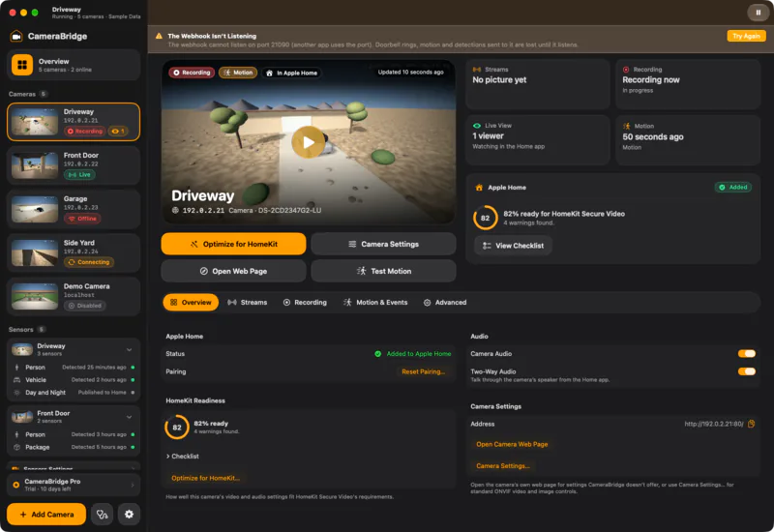
Task: Toggle the Two-Way Audio switch
Action: click(746, 371)
